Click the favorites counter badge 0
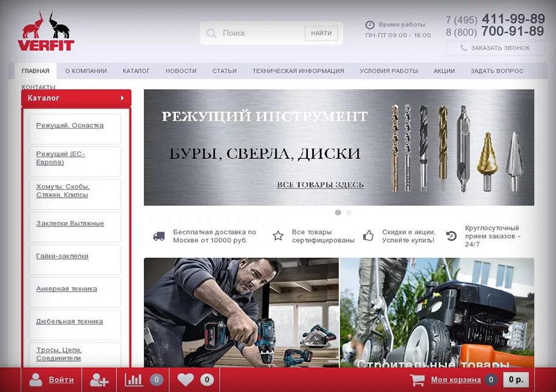 (207, 380)
